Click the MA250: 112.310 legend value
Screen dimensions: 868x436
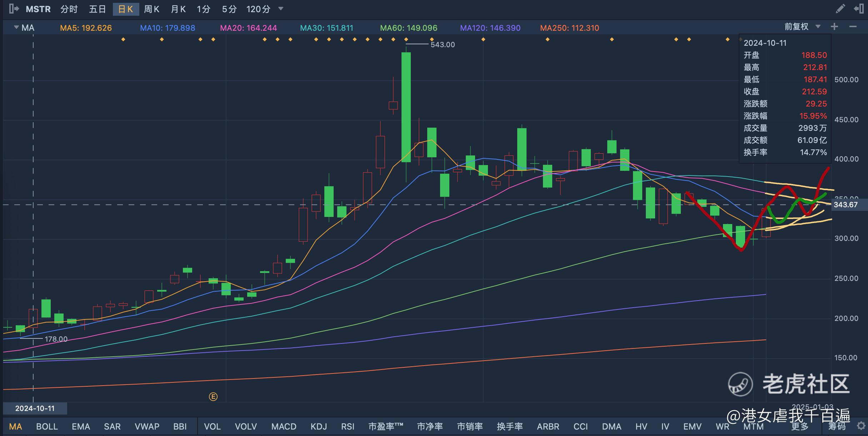point(569,28)
